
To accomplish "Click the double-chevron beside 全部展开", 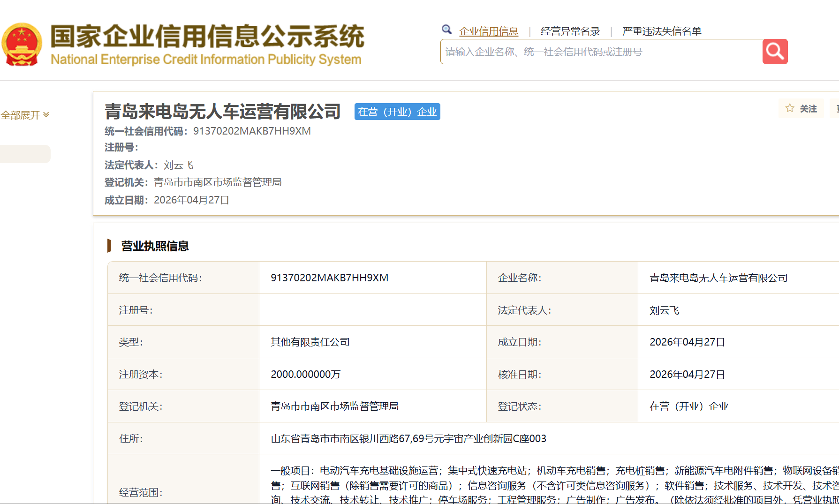I will point(46,114).
